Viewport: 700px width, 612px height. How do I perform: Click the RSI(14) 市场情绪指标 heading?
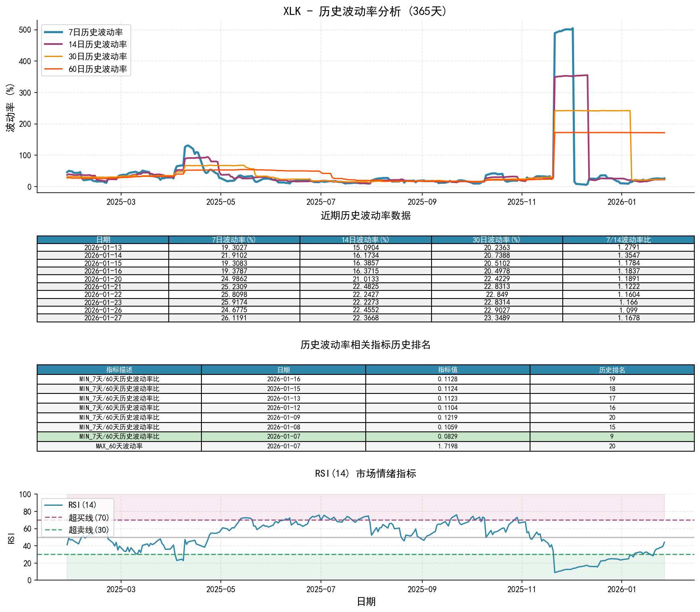[365, 473]
